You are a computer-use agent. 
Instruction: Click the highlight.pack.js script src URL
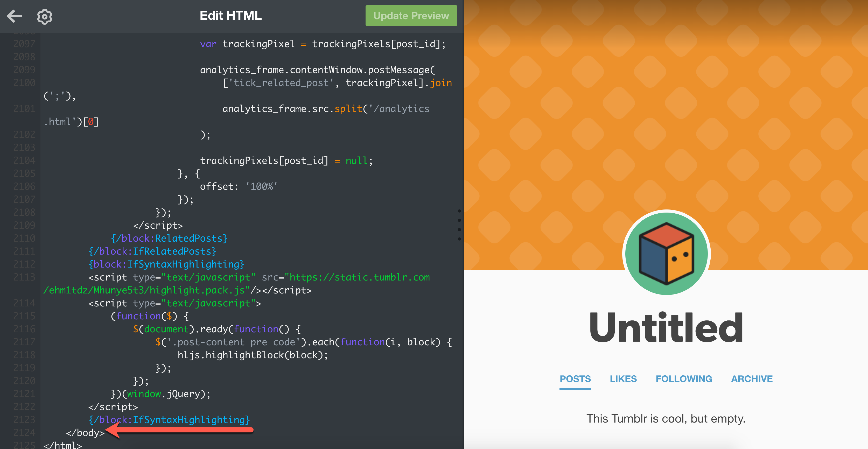pos(236,284)
